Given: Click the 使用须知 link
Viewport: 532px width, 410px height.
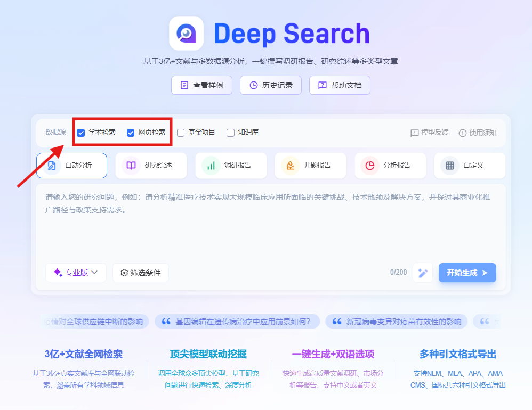Looking at the screenshot, I should tap(478, 133).
